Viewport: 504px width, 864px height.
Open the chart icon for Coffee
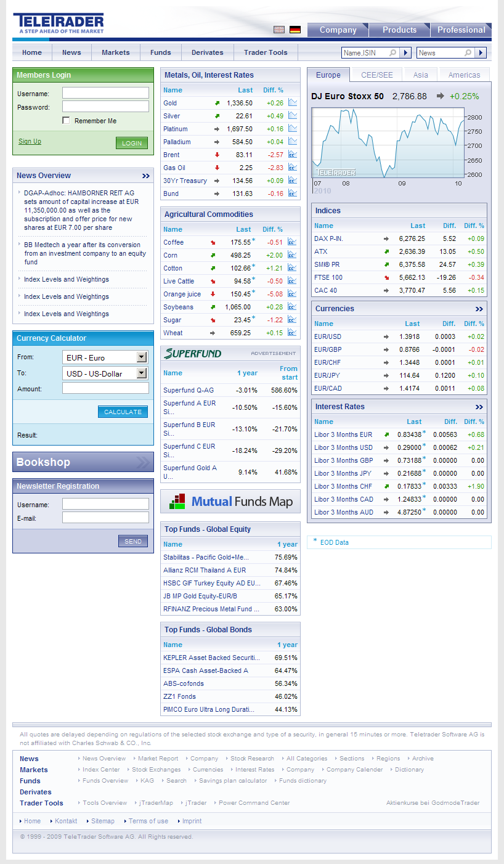click(292, 242)
